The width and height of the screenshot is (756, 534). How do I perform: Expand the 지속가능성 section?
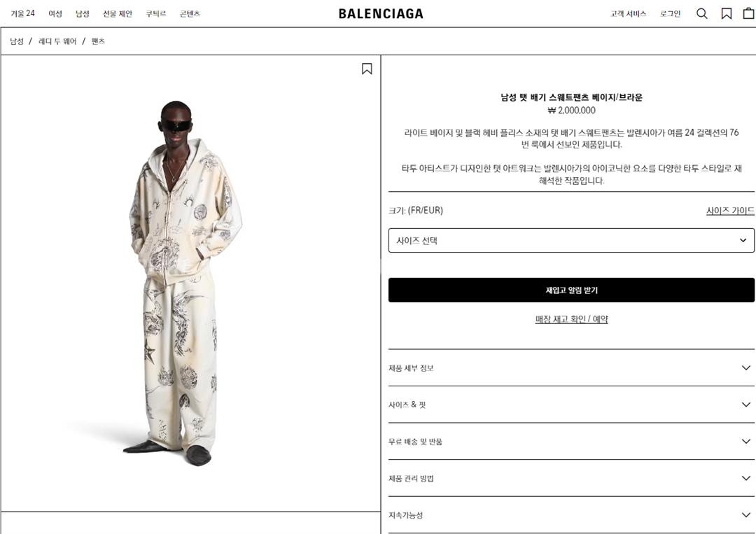(x=571, y=514)
